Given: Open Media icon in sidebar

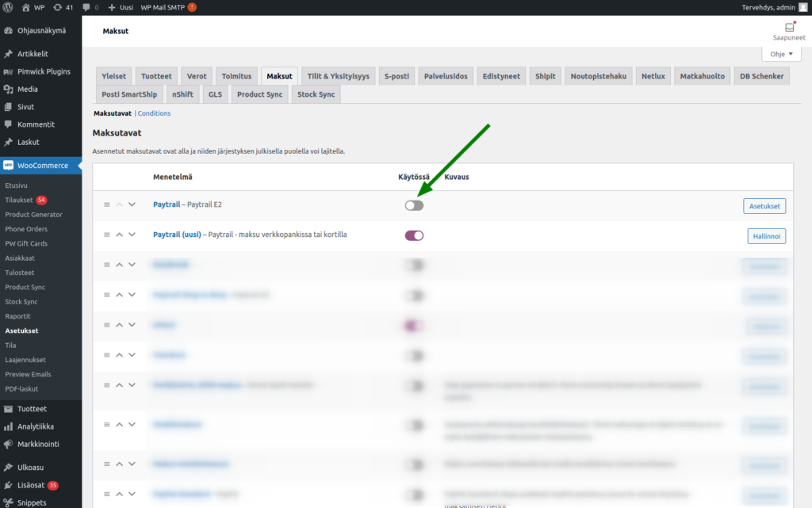Looking at the screenshot, I should pos(8,89).
